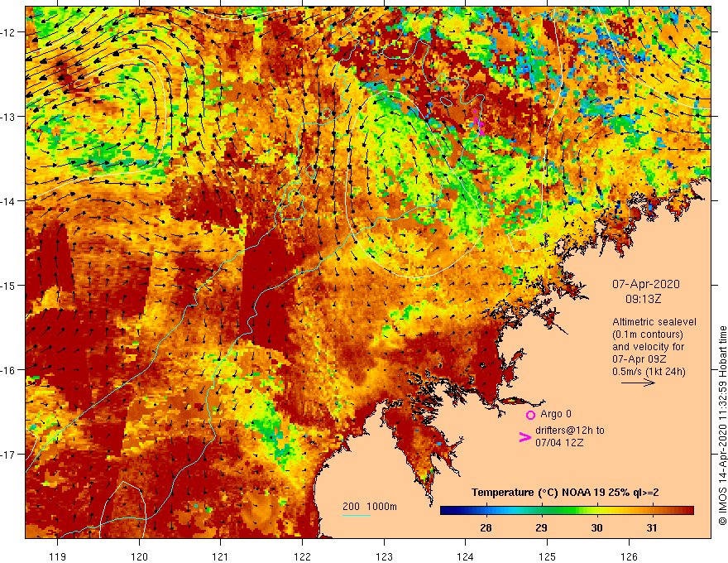The height and width of the screenshot is (563, 728).
Task: Click the latitude axis label -17
Action: coord(9,455)
